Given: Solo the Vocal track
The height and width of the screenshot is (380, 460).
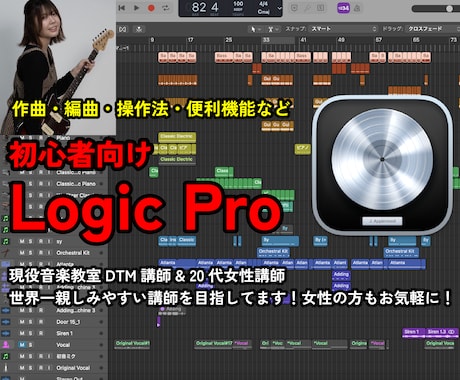Looking at the screenshot, I should click(x=30, y=345).
